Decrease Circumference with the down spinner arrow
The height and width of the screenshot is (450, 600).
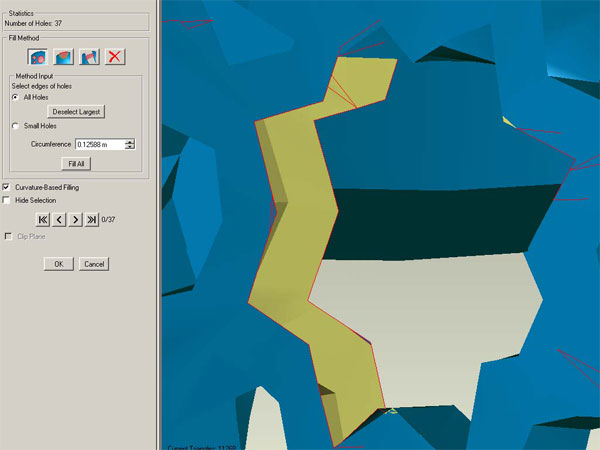(130, 147)
